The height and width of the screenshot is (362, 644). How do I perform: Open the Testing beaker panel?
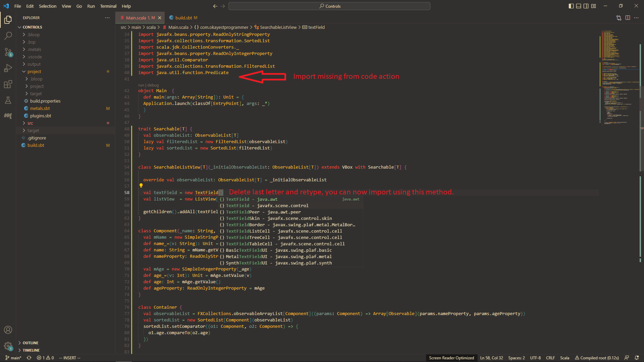tap(8, 100)
